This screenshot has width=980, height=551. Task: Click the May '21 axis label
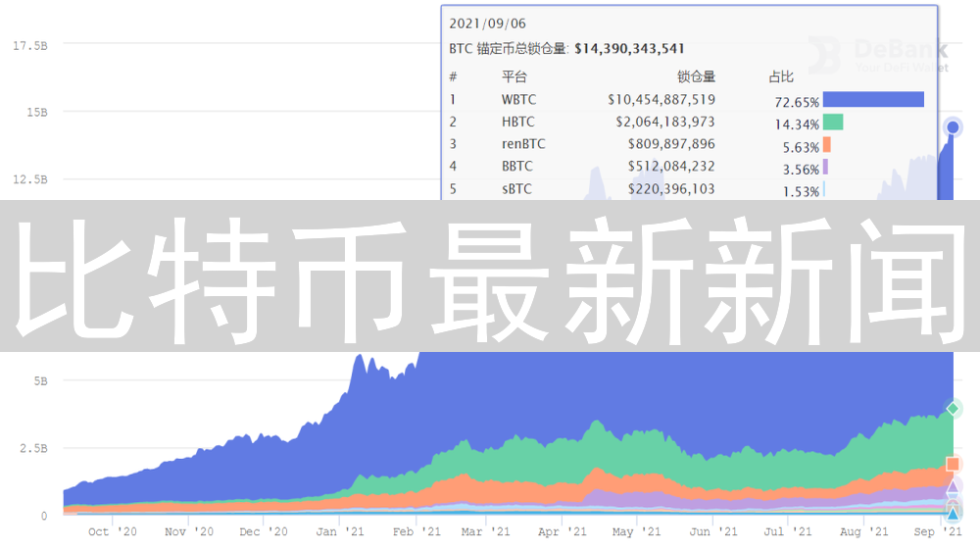coord(636,531)
